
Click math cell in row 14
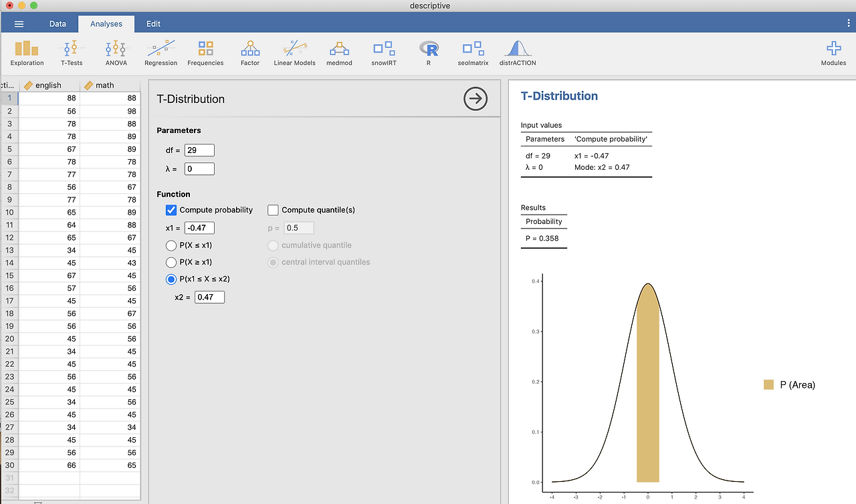110,263
